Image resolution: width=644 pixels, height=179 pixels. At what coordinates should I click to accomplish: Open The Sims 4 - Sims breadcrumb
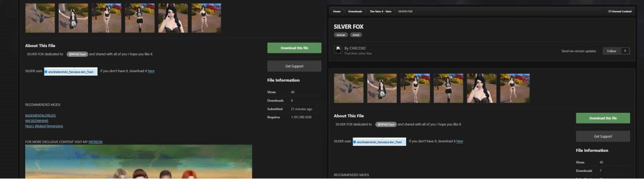(381, 11)
